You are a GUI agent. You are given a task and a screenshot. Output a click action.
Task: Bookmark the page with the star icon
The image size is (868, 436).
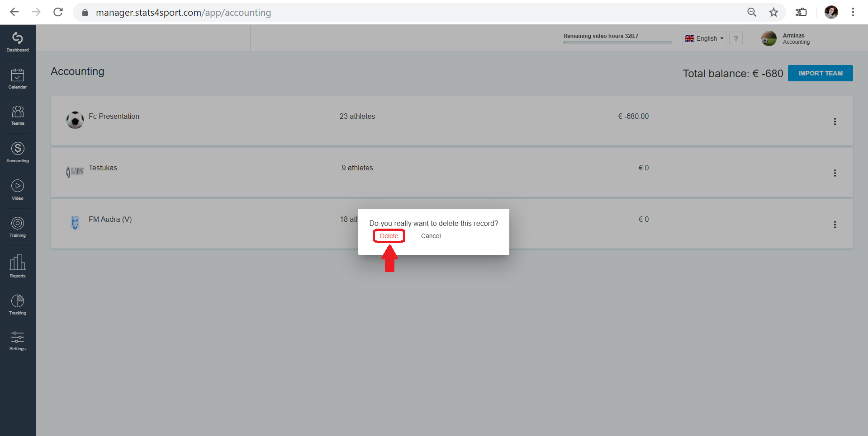773,12
